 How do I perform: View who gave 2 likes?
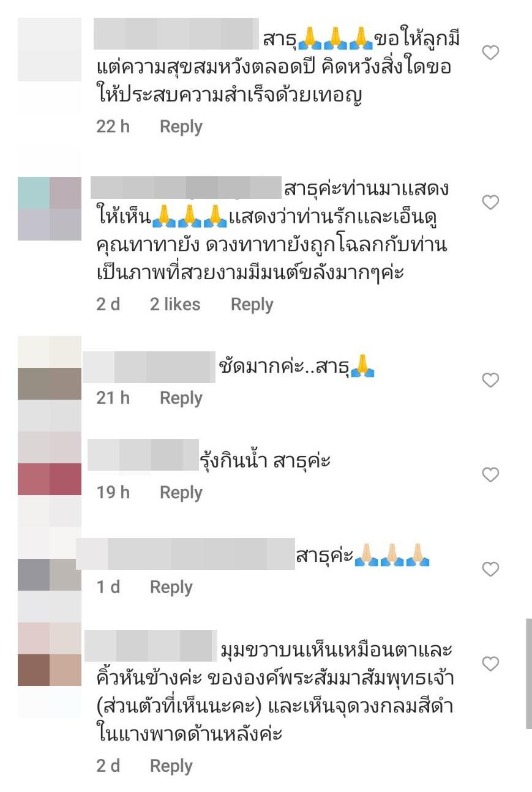[175, 304]
